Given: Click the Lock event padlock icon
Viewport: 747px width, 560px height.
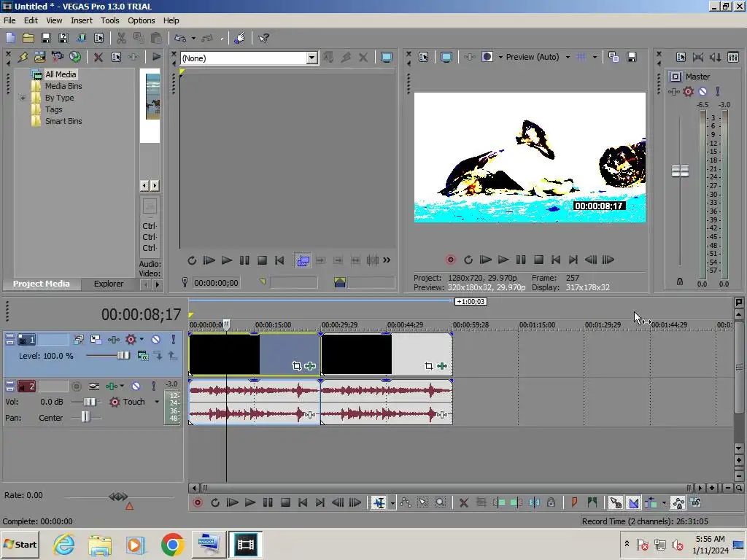Looking at the screenshot, I should [x=551, y=502].
